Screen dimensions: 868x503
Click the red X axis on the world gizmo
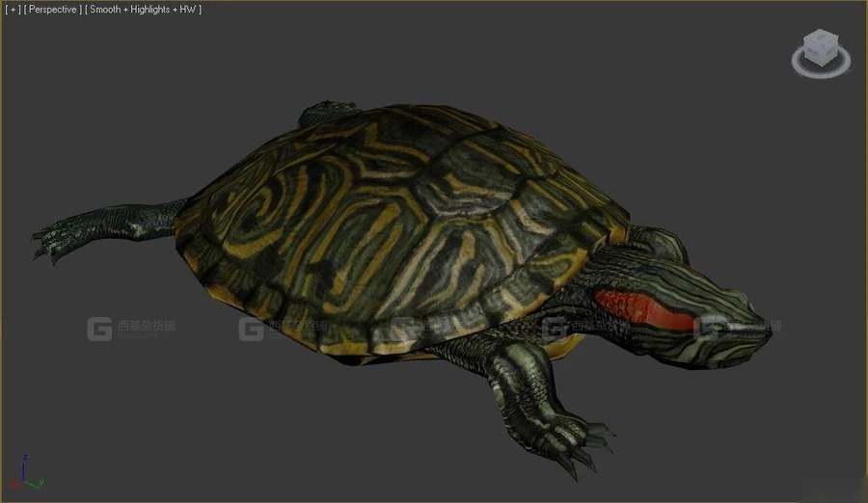click(14, 482)
